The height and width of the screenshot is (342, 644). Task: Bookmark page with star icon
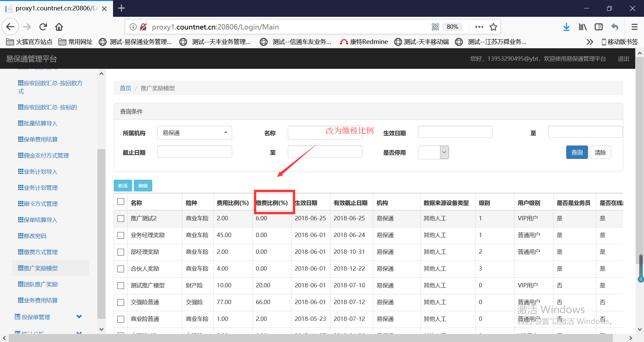click(x=493, y=27)
